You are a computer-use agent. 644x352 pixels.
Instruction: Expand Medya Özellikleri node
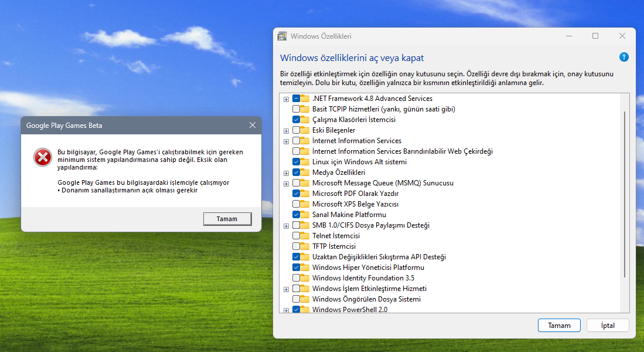click(x=287, y=173)
